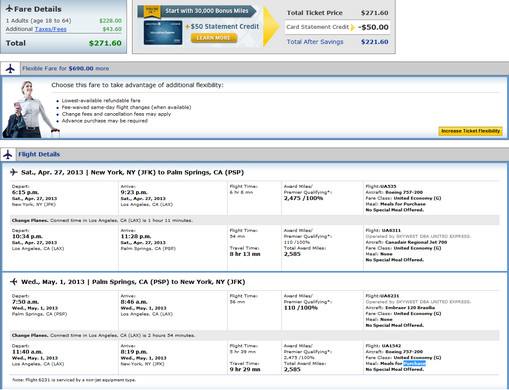Click the large yellow arrow beside bonus miles offer

[271, 26]
